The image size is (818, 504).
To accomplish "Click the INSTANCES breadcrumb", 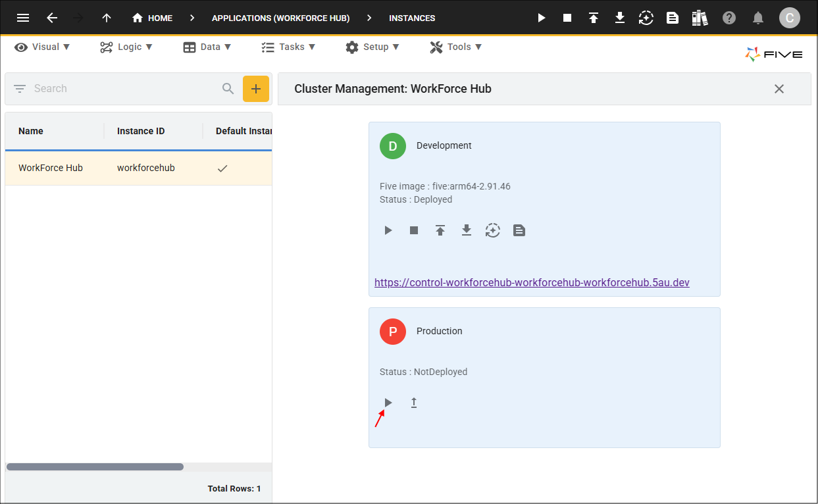I will [x=412, y=18].
